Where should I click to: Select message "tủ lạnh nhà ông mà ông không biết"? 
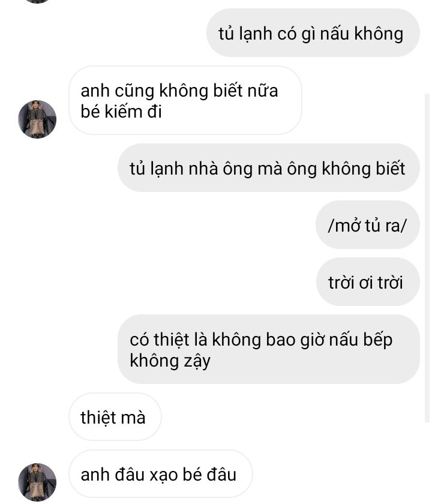pos(269,168)
